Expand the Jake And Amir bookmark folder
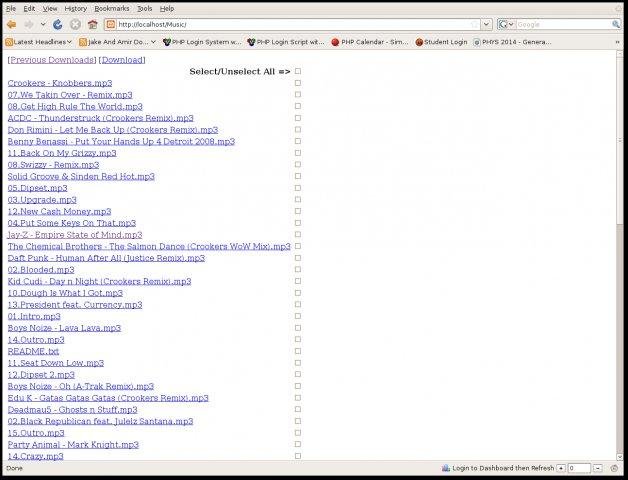Screen dimensions: 628x480 coord(153,42)
